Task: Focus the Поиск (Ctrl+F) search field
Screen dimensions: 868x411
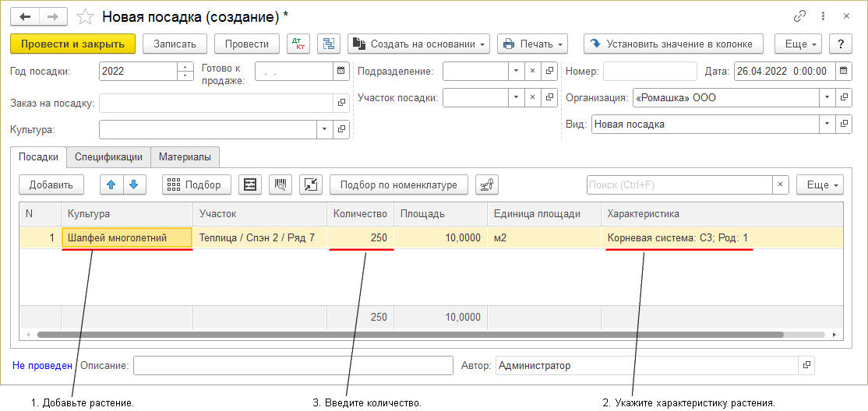Action: tap(679, 184)
